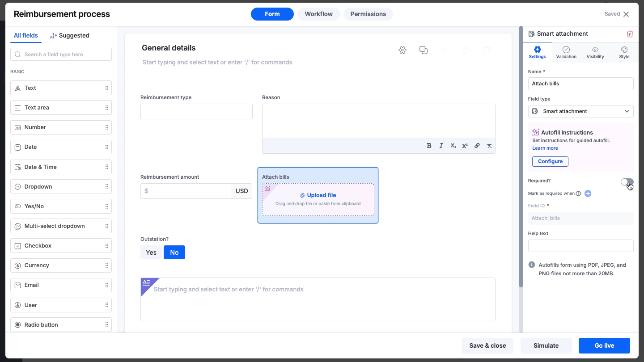The height and width of the screenshot is (362, 644).
Task: Switch to the Permissions tab
Action: (368, 14)
